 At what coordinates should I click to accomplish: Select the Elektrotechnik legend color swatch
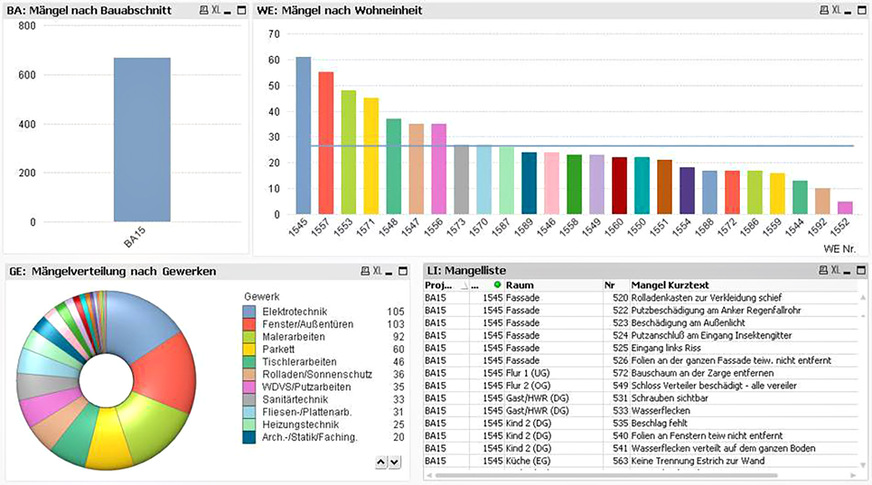pos(250,312)
